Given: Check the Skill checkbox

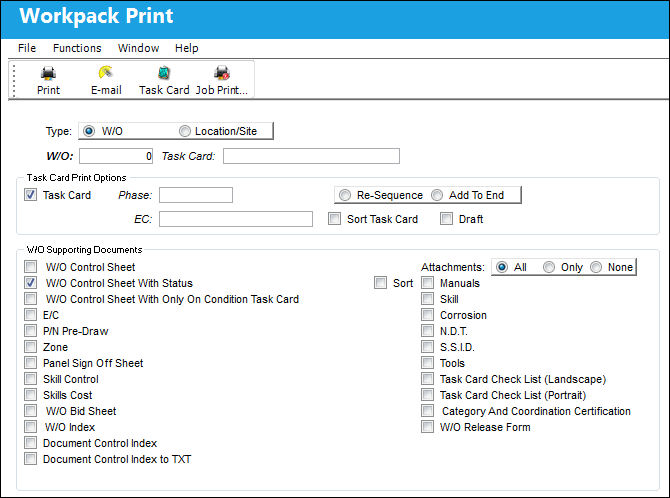Looking at the screenshot, I should click(427, 298).
